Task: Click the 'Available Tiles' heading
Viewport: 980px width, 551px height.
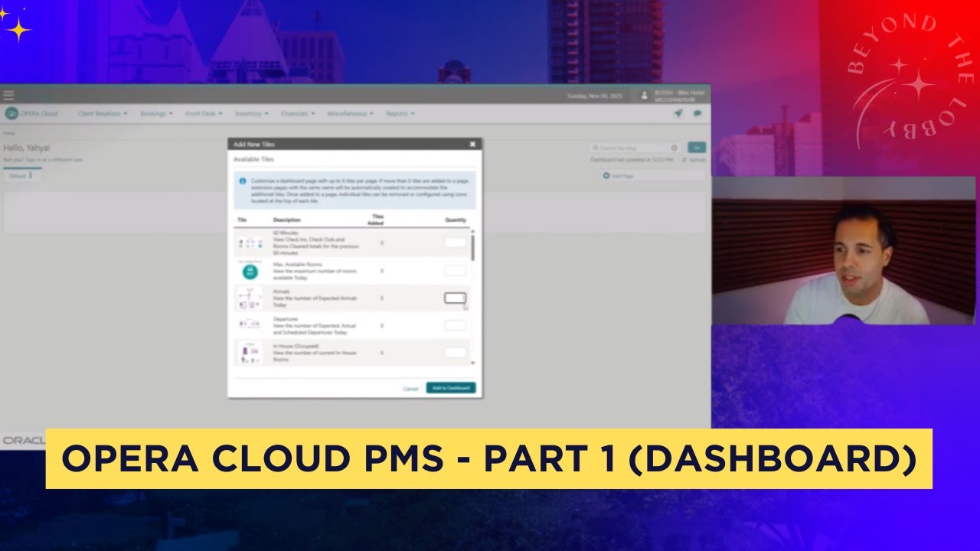Action: [253, 159]
